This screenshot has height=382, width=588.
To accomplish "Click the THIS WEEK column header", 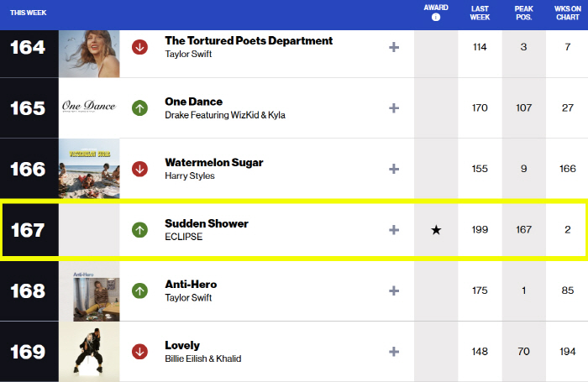I will click(29, 13).
